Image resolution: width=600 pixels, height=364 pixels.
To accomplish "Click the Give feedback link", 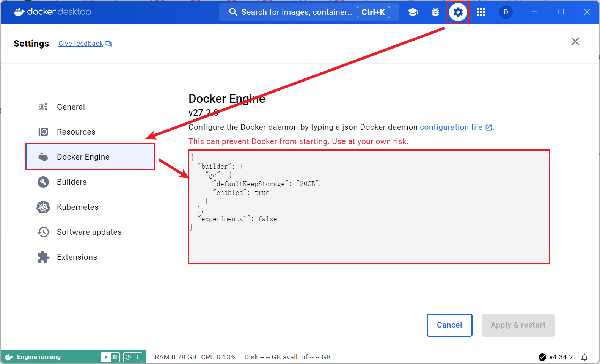I will click(80, 44).
